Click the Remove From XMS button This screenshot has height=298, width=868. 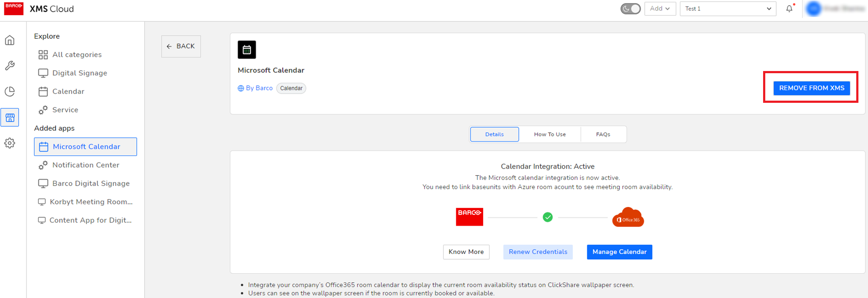click(811, 88)
